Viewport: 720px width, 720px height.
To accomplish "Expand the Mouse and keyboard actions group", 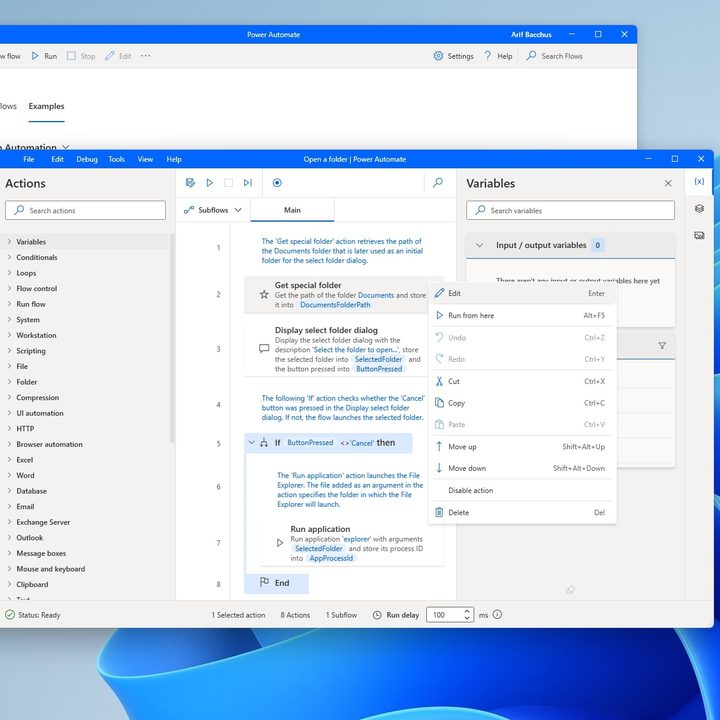I will [9, 568].
